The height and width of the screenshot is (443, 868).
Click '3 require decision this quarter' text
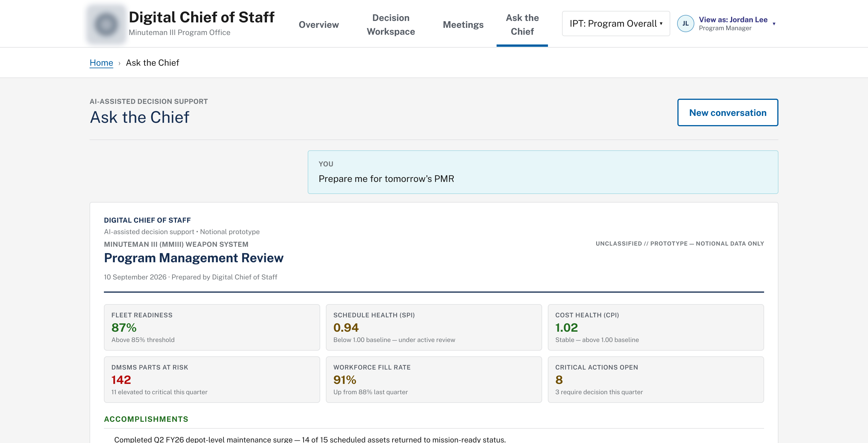tap(599, 392)
